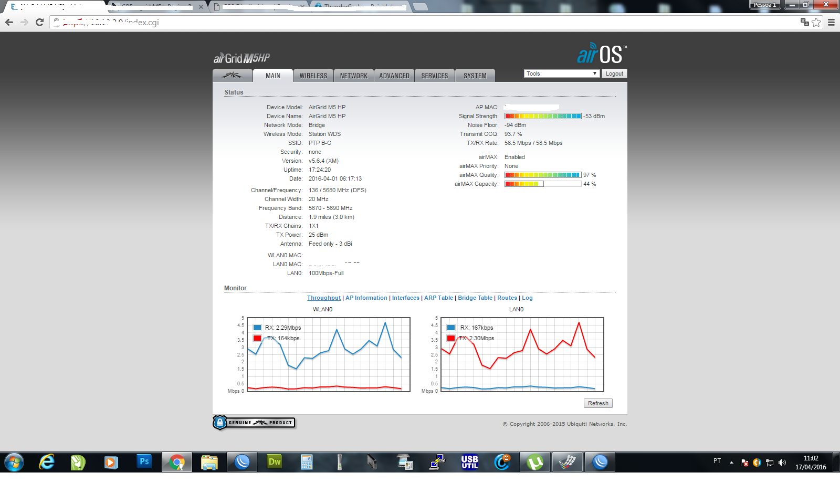The image size is (840, 504).
Task: Click the red TX legend swatch in LAN0 graph
Action: (451, 338)
